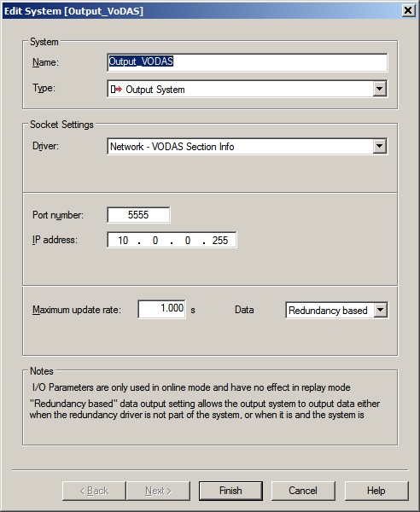Open the Type dropdown arrow
The width and height of the screenshot is (420, 512).
(380, 89)
